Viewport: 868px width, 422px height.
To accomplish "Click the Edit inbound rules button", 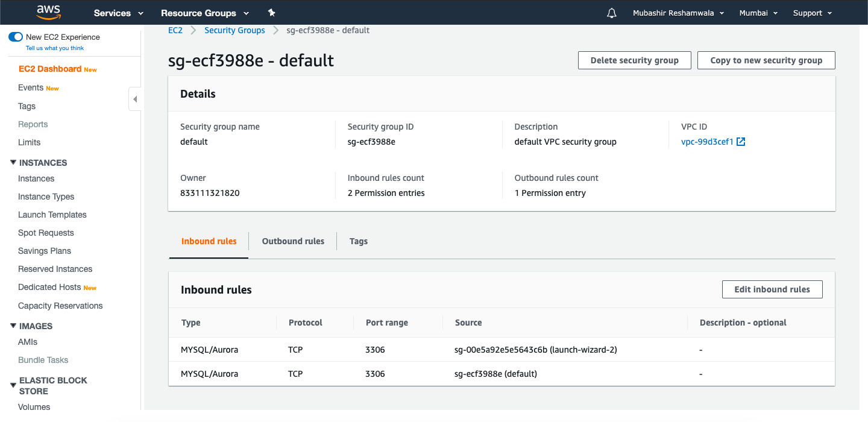I will (772, 289).
